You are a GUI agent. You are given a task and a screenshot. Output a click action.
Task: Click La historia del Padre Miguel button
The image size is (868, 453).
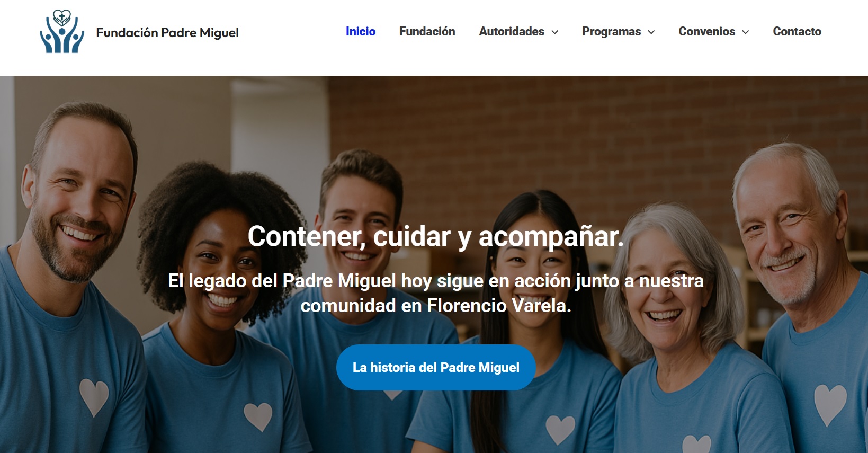(436, 367)
